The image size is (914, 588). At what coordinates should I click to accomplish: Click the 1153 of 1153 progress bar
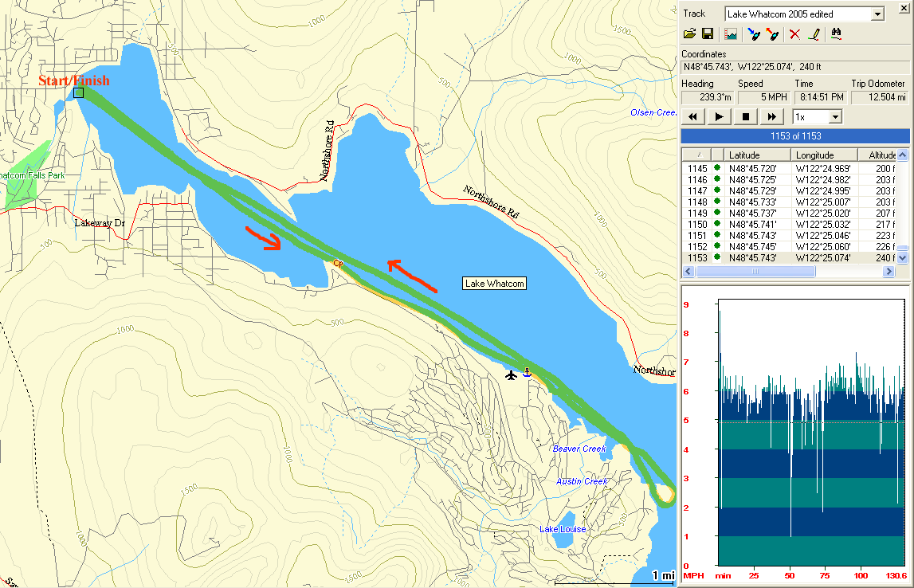click(795, 136)
